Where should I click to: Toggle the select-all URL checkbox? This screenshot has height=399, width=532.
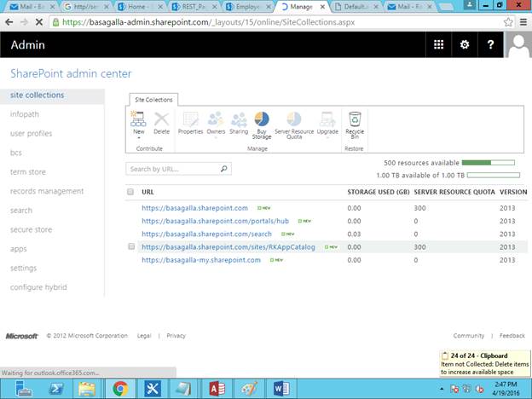130,192
